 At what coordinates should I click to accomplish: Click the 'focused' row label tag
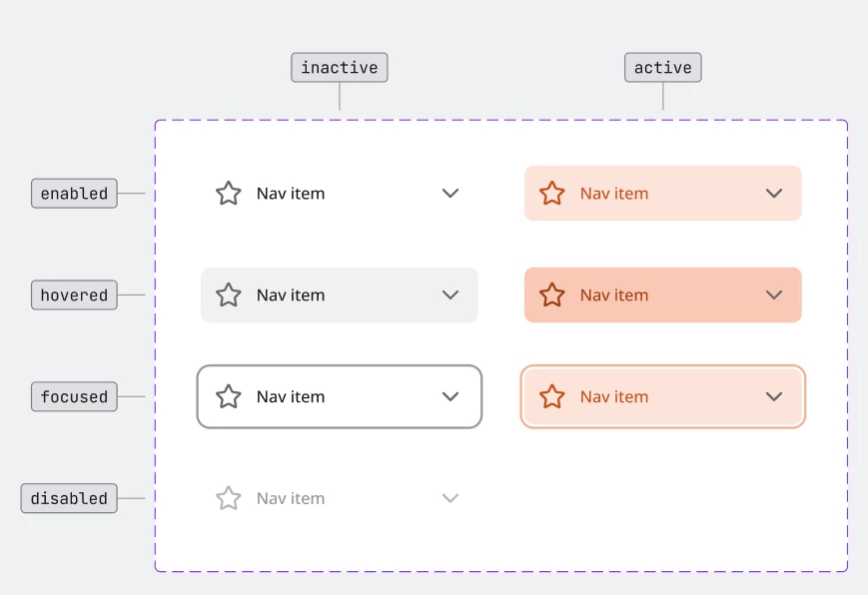pyautogui.click(x=74, y=397)
